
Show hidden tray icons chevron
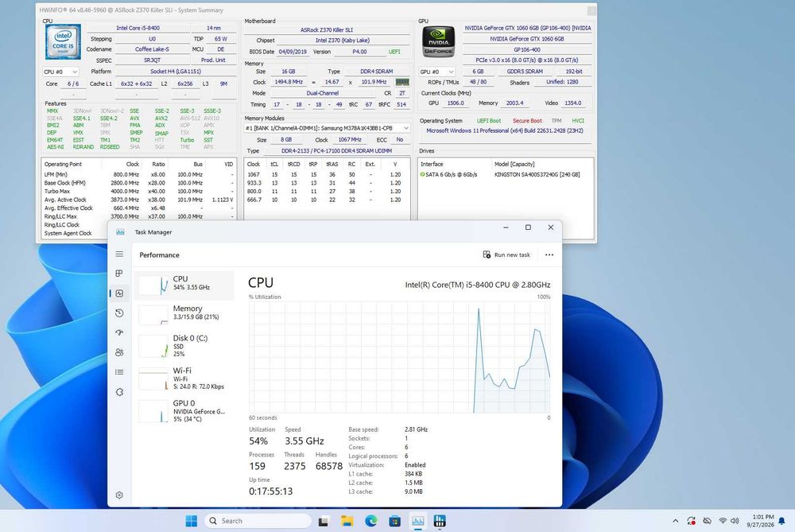click(675, 521)
